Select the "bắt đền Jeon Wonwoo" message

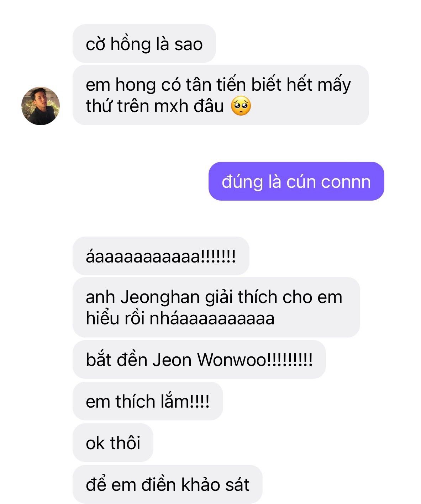click(199, 360)
